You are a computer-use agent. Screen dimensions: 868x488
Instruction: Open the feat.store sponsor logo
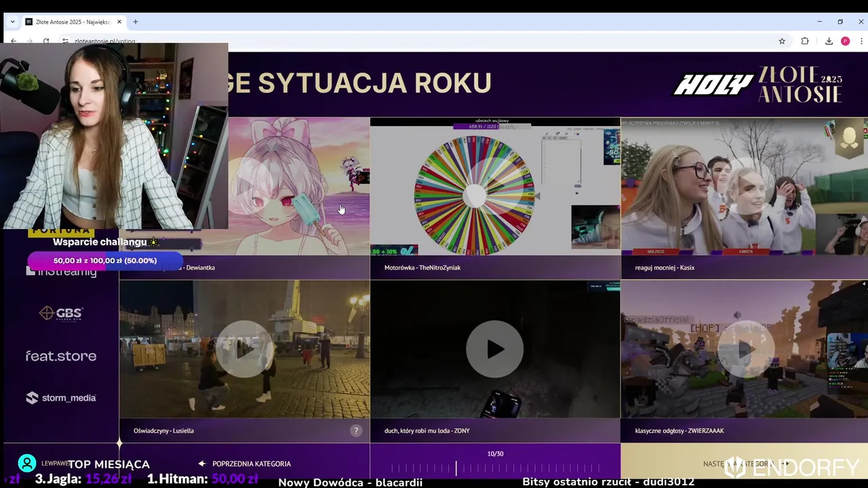61,356
